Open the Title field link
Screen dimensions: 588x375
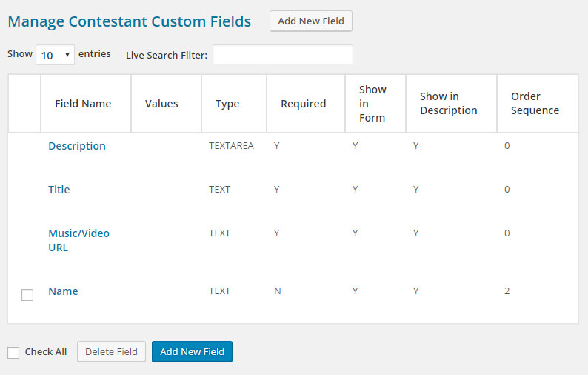pos(59,190)
